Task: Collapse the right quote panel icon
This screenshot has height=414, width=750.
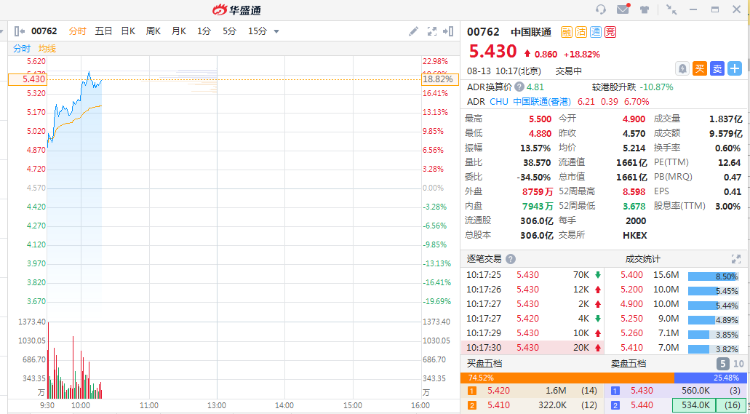Action: click(448, 32)
